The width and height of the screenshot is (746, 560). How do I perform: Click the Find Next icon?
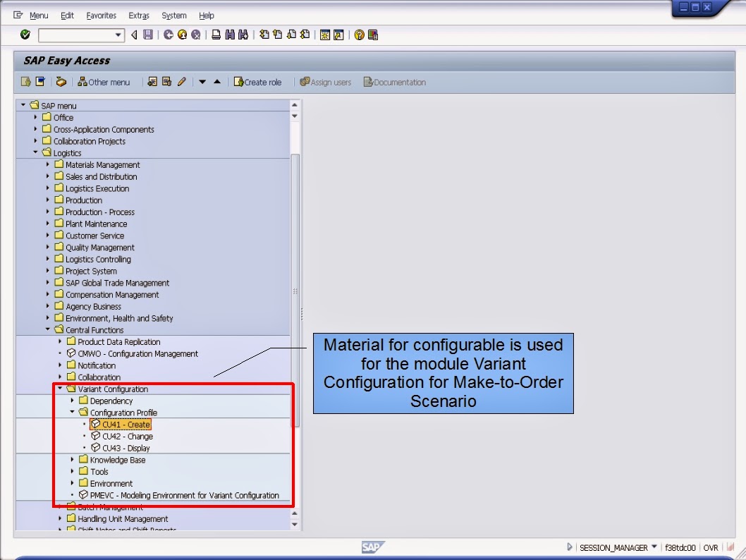coord(244,34)
